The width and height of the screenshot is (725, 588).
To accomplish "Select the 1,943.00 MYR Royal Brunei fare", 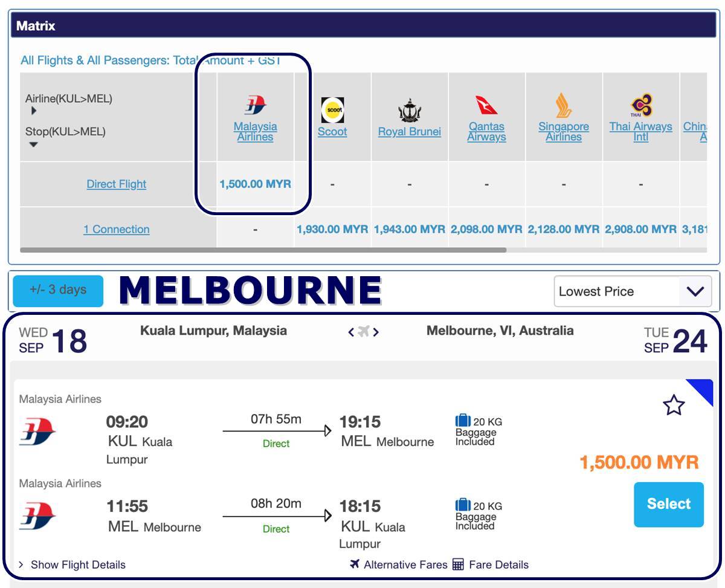I will [x=410, y=229].
